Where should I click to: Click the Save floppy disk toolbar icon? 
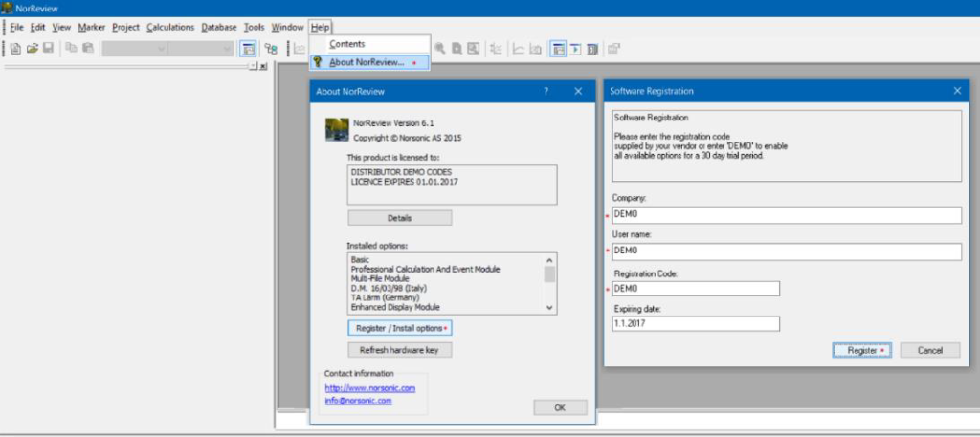point(48,48)
